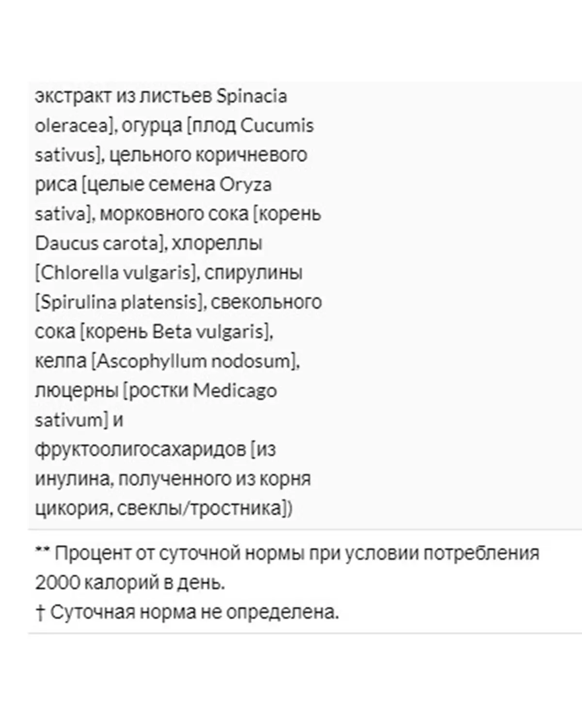
Task: Click '[Chlorella vulgaris], спирулины' line
Action: (x=169, y=273)
